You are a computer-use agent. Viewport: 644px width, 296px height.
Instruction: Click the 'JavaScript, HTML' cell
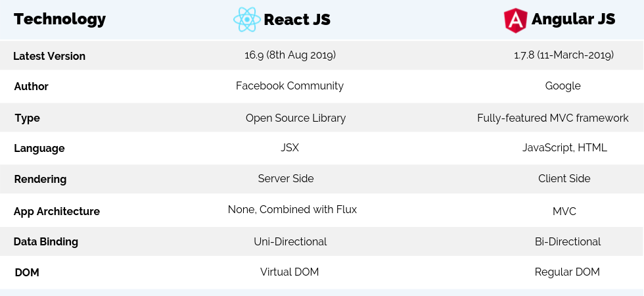pos(564,147)
